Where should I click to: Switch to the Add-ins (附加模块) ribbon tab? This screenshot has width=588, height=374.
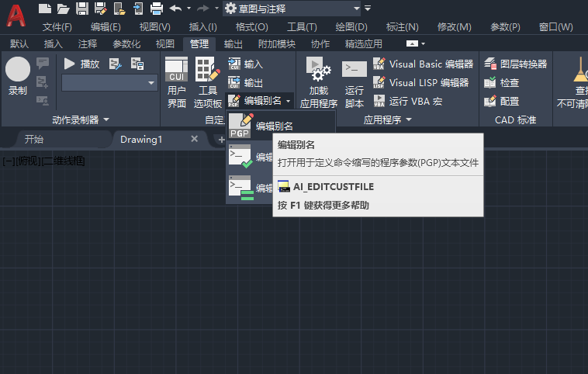pos(277,44)
